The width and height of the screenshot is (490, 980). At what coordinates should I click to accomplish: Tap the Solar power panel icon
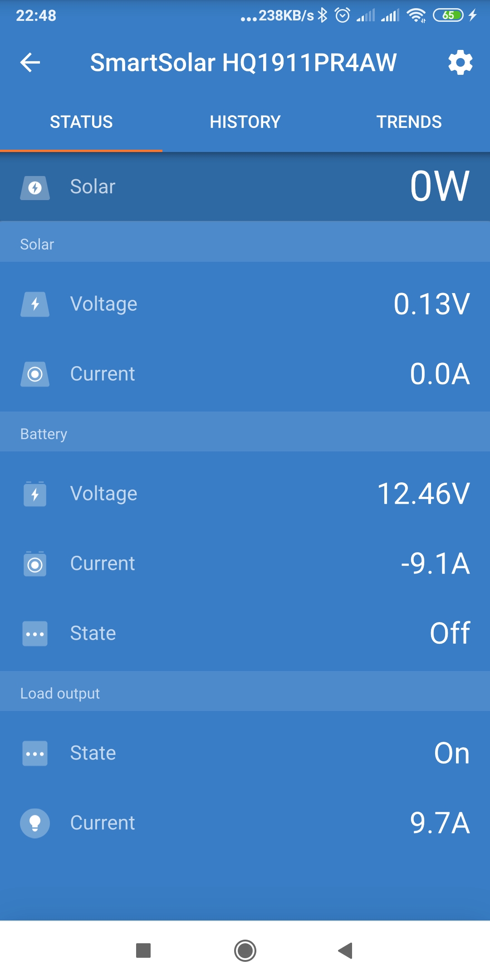point(35,188)
